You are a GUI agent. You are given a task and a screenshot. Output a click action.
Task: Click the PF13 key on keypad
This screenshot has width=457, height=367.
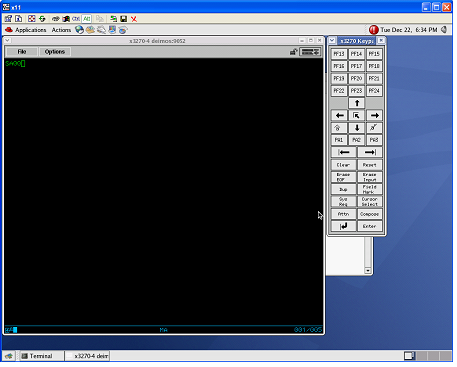click(339, 54)
